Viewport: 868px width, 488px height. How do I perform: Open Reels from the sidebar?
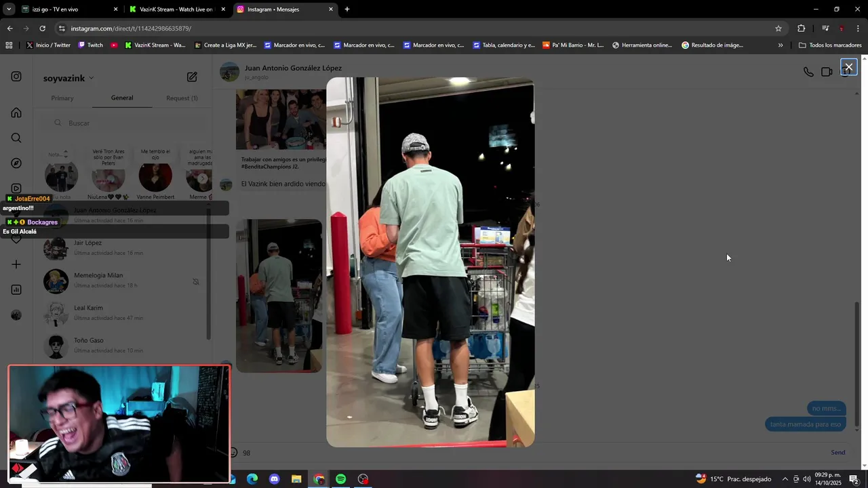(x=16, y=188)
